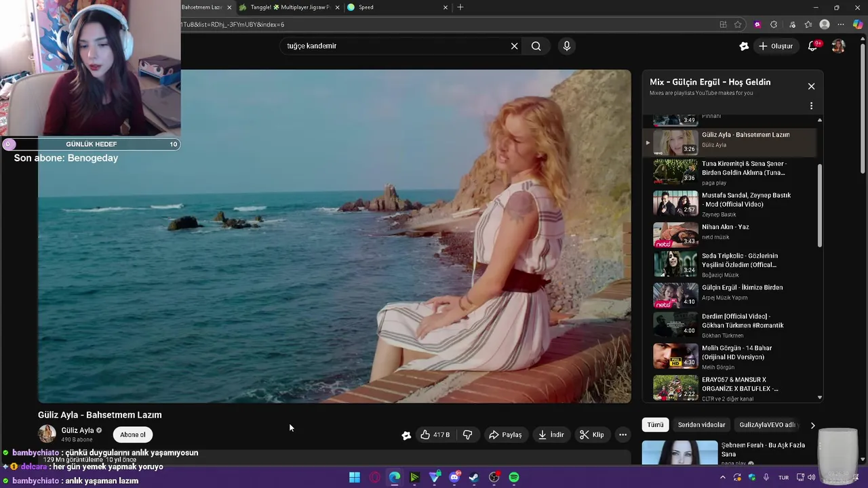Switch to the Tanggle Multiplayer Jigsaw tab

290,7
